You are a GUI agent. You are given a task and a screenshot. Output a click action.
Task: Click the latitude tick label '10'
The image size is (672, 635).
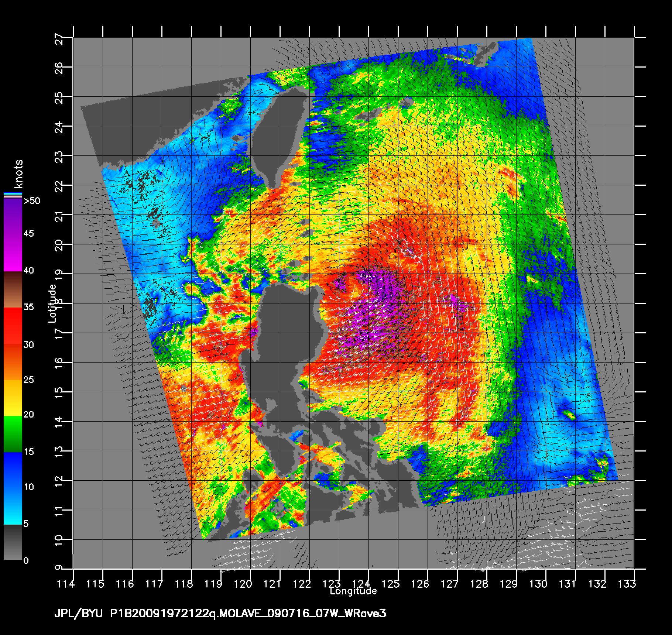(59, 541)
